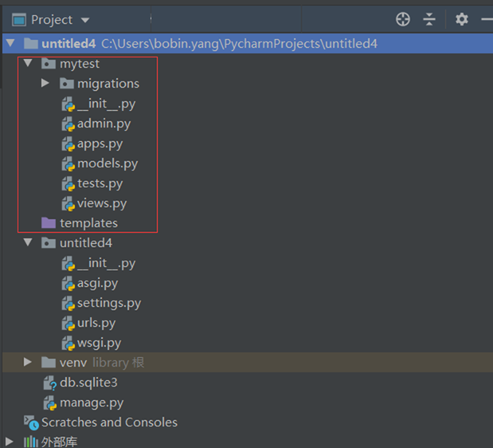This screenshot has height=448, width=493.
Task: Collapse the untitled4 project root
Action: click(x=10, y=43)
